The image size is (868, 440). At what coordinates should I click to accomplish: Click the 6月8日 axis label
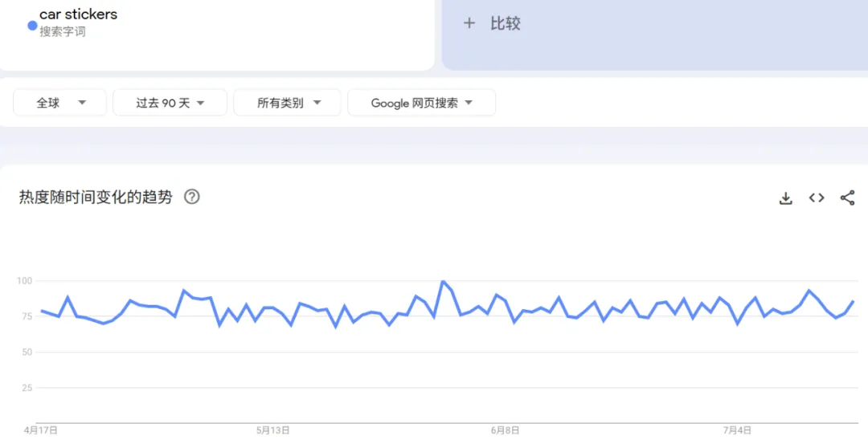(x=505, y=430)
